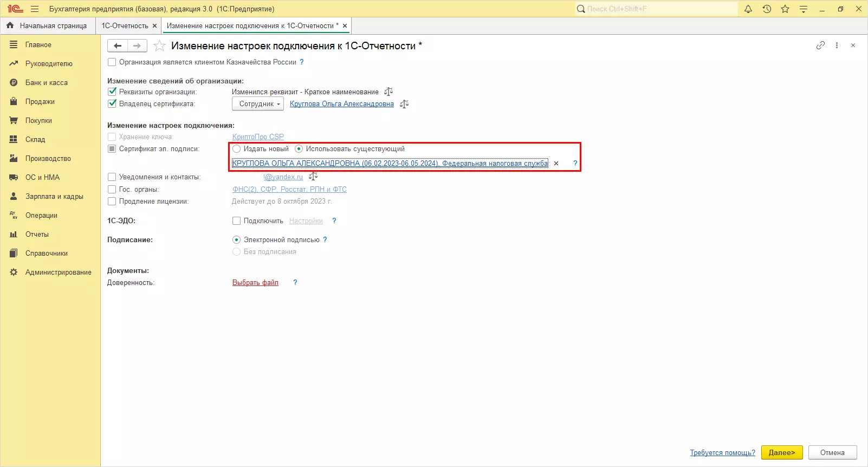Viewport: 868px width, 467px height.
Task: Open the Операции section
Action: click(x=50, y=216)
